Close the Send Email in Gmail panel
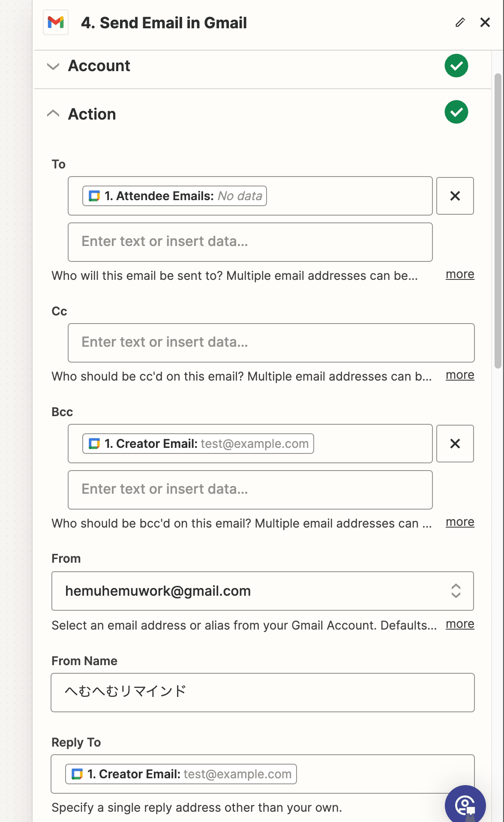Image resolution: width=504 pixels, height=822 pixels. pos(485,22)
